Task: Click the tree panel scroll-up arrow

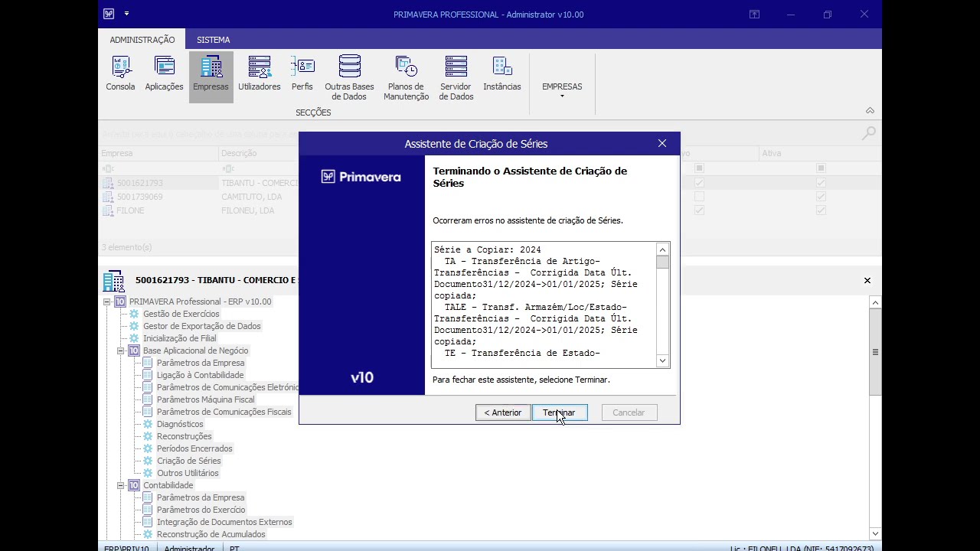Action: click(875, 303)
